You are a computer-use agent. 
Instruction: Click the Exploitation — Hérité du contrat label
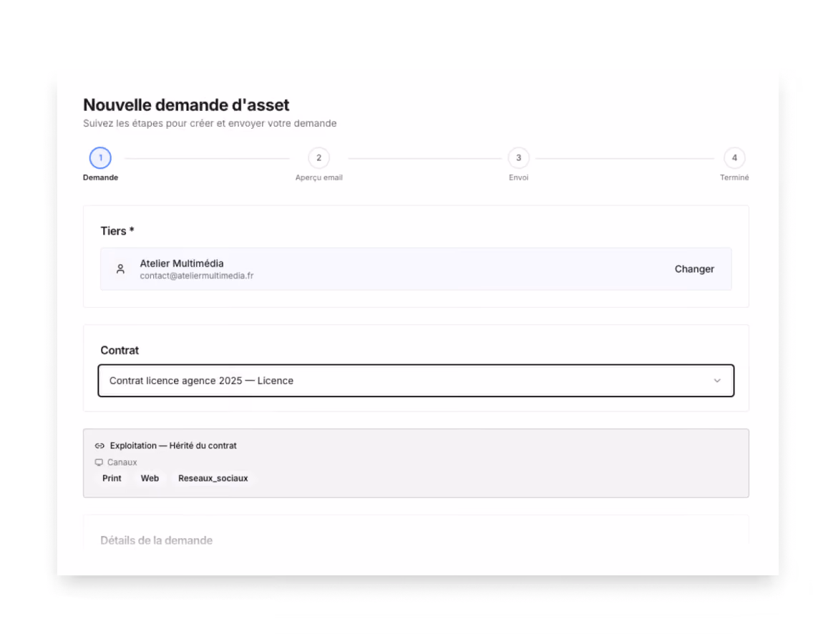click(x=173, y=445)
